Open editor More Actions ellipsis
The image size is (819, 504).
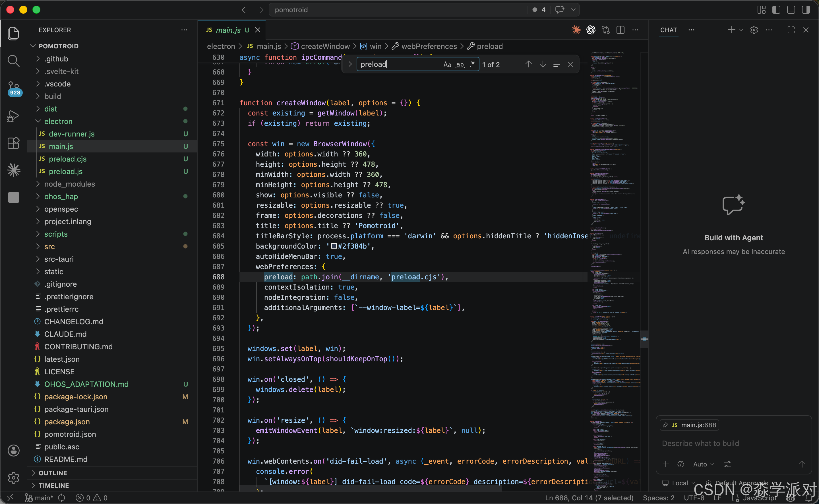[635, 30]
